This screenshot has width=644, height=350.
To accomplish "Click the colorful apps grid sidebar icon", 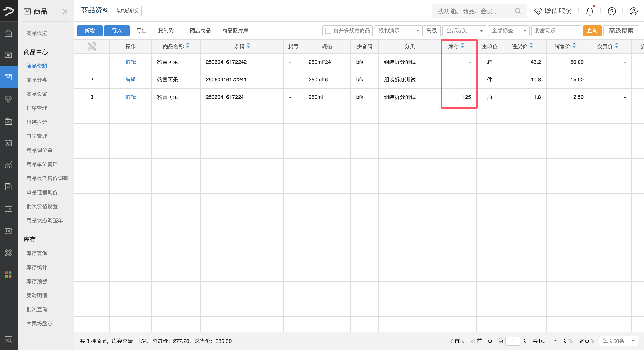I will tap(9, 275).
